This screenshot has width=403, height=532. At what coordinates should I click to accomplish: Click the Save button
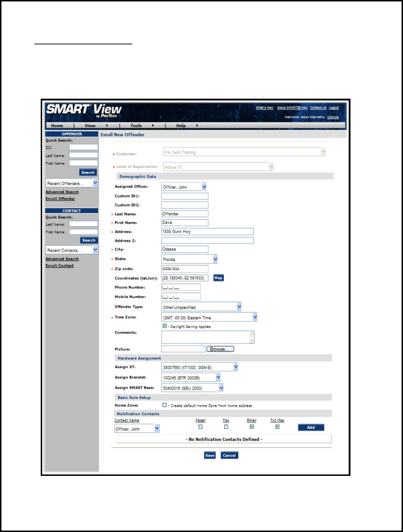pyautogui.click(x=210, y=455)
